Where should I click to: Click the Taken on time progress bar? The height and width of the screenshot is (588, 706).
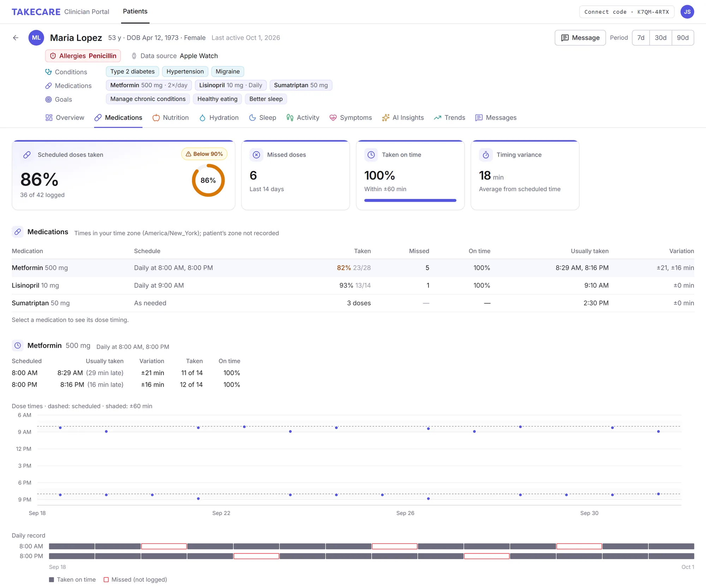tap(410, 200)
